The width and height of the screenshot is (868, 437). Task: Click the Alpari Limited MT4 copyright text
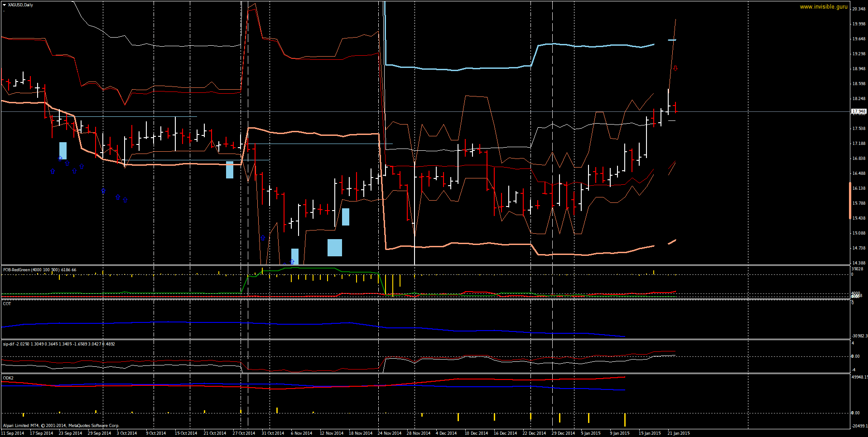[x=61, y=426]
